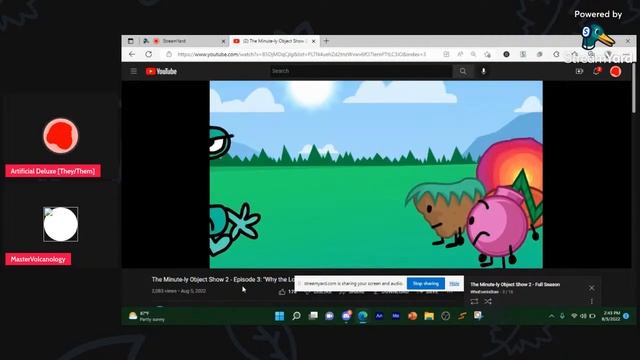Open the weather widget on taskbar
Viewport: 640px width, 360px height.
(x=147, y=316)
